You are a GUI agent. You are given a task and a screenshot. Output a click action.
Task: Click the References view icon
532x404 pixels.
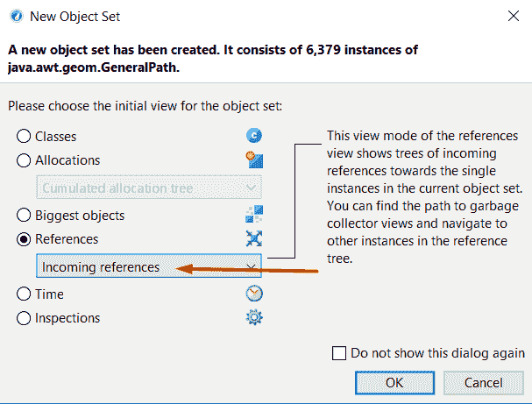point(254,238)
